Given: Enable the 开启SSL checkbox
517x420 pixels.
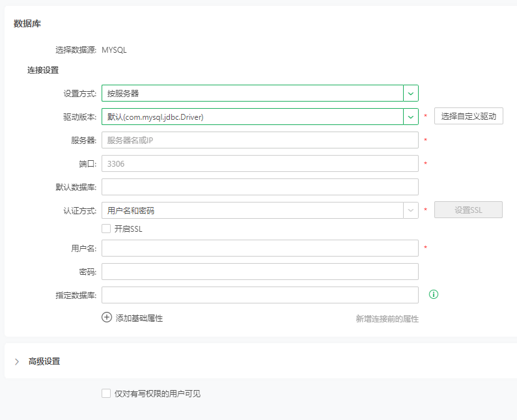Looking at the screenshot, I should tap(106, 229).
